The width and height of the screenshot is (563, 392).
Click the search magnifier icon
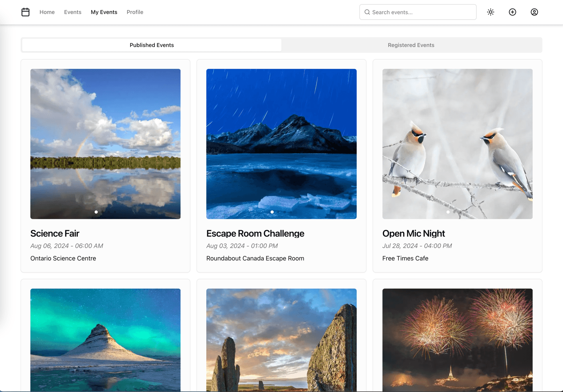click(x=367, y=12)
